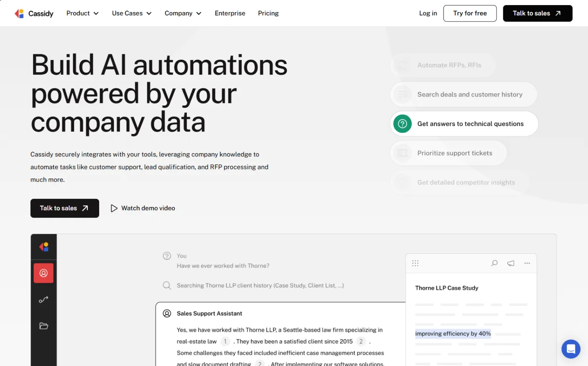Viewport: 588px width, 366px height.
Task: Click the play icon beside Watch demo video
Action: pos(114,208)
